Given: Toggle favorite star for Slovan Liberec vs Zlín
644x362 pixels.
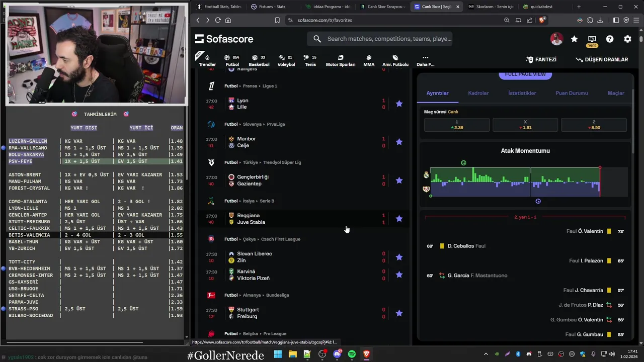Looking at the screenshot, I should tap(399, 257).
